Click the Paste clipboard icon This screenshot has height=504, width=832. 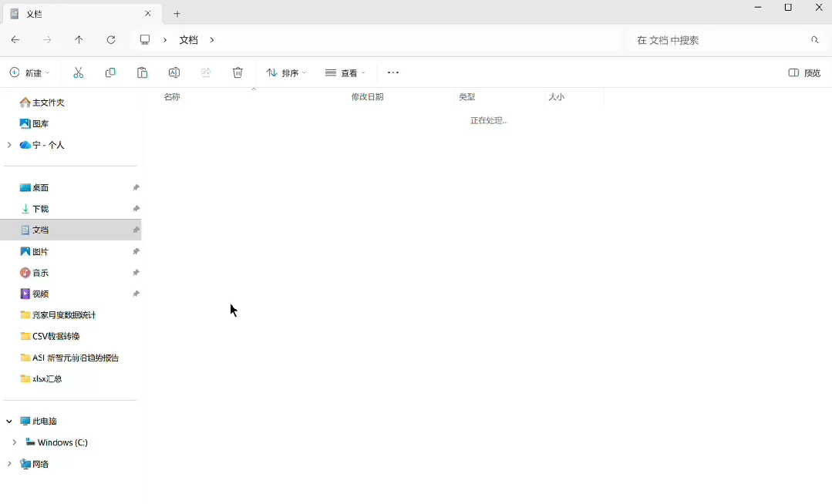coord(142,72)
